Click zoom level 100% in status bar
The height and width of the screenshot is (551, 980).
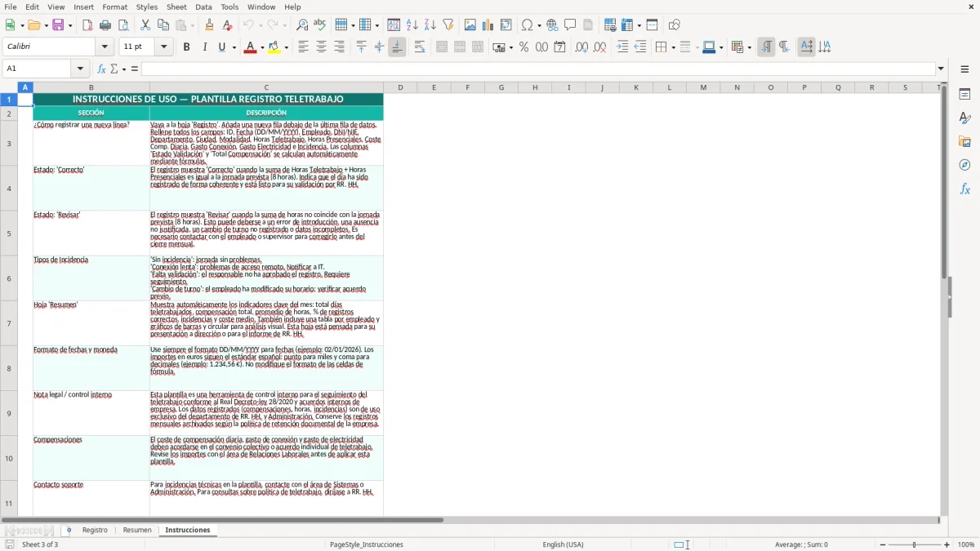click(x=966, y=544)
